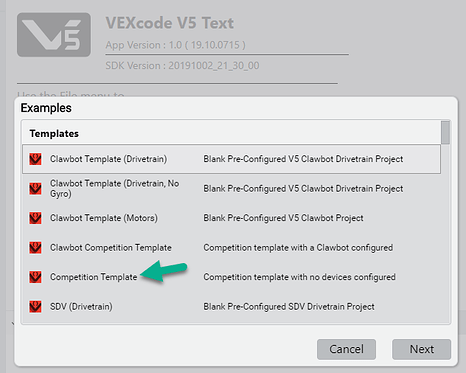Click the VEXcode V5 logo
The height and width of the screenshot is (373, 466).
[54, 35]
